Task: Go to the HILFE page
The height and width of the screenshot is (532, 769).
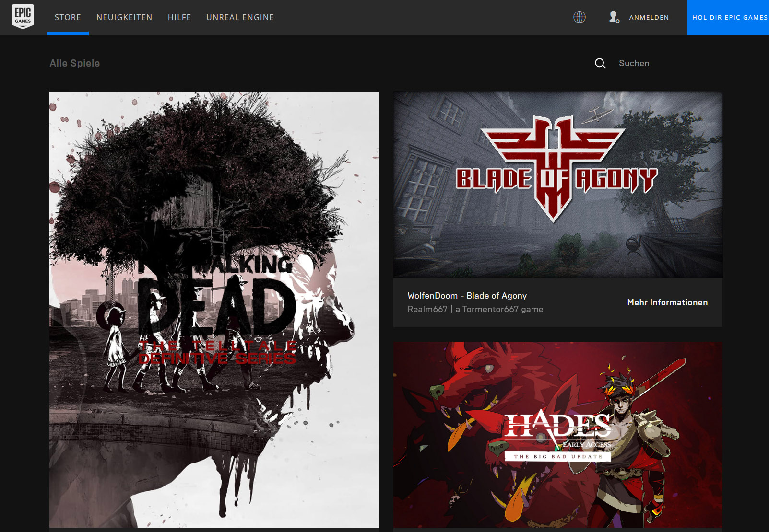Action: [179, 17]
